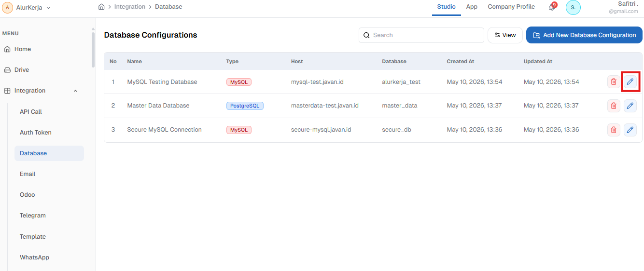This screenshot has height=271, width=644.
Task: Click the Updated At column header
Action: (538, 61)
